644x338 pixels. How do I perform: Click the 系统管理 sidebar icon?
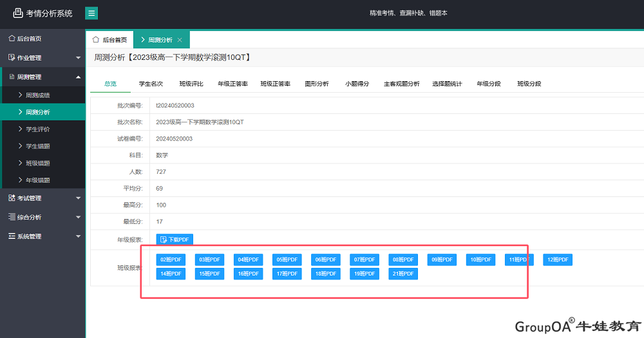point(12,236)
